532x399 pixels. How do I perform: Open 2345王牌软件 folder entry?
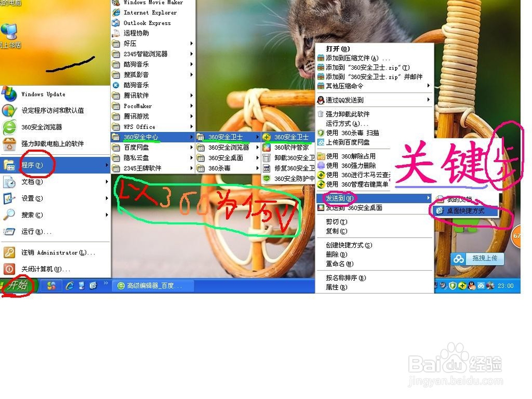(153, 168)
